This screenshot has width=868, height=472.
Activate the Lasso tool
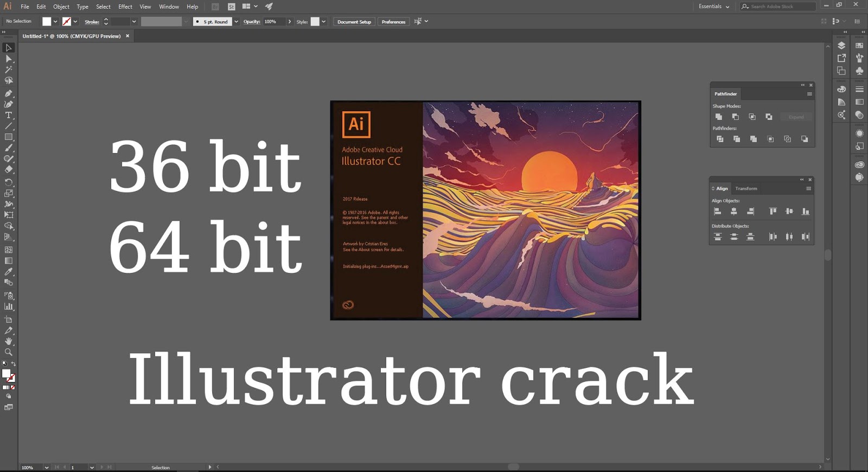coord(9,81)
